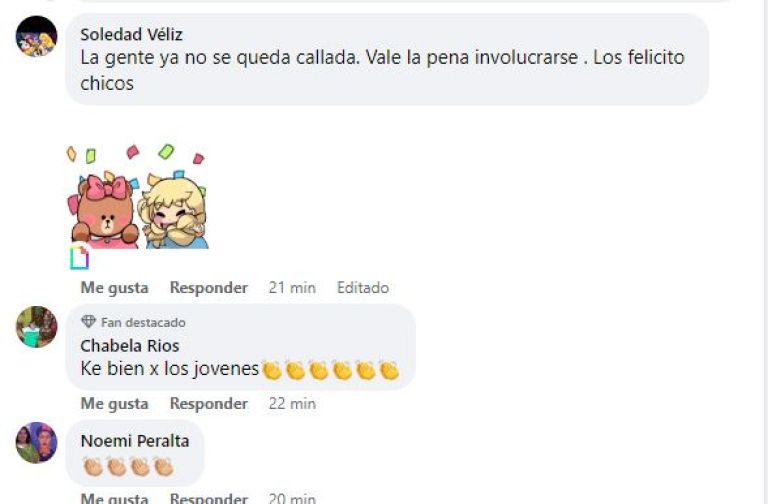Like Chabela Rios's comment
768x504 pixels.
click(115, 404)
